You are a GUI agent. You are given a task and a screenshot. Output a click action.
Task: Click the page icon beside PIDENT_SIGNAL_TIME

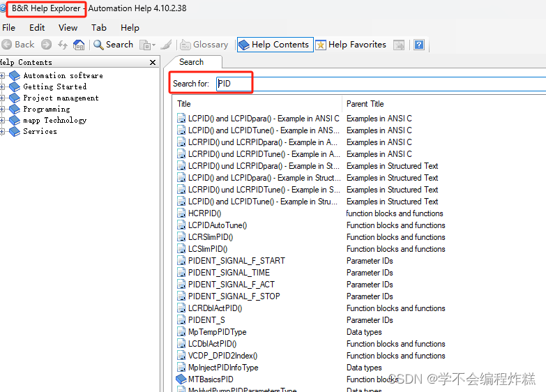click(181, 272)
